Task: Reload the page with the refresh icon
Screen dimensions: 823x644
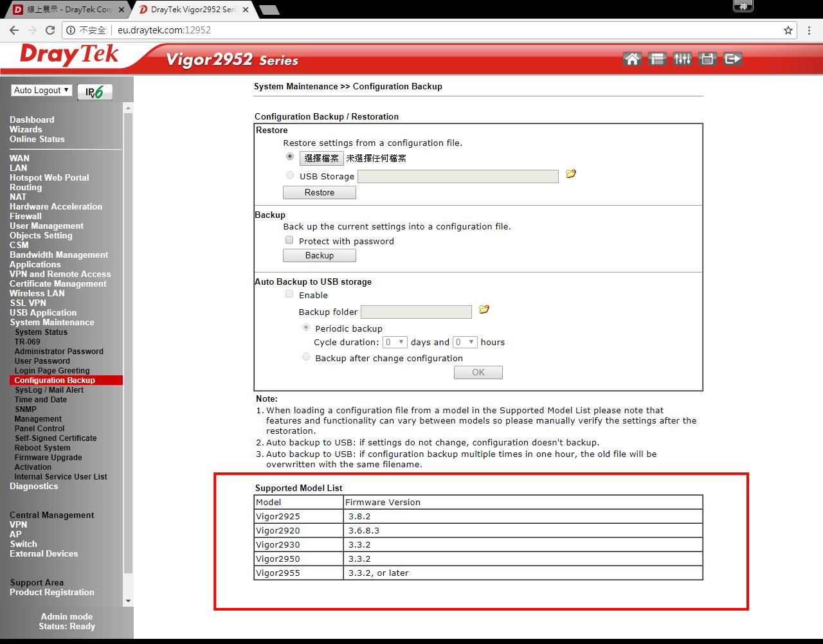Action: 50,30
